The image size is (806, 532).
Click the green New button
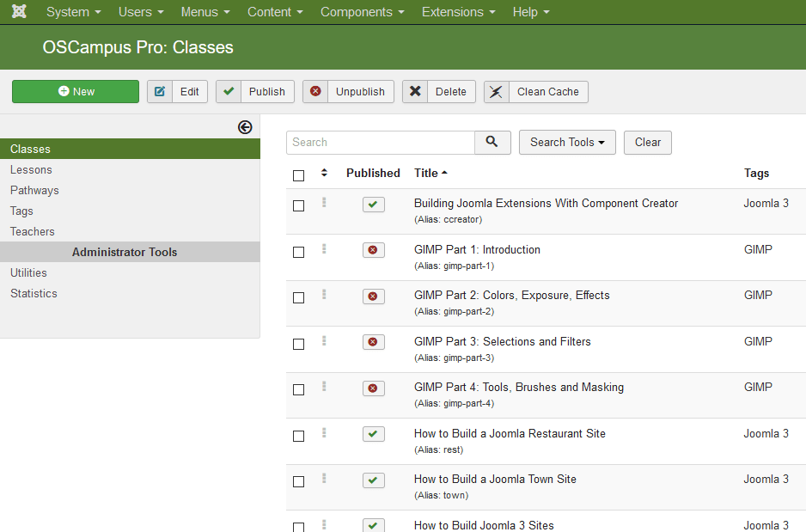click(x=76, y=91)
